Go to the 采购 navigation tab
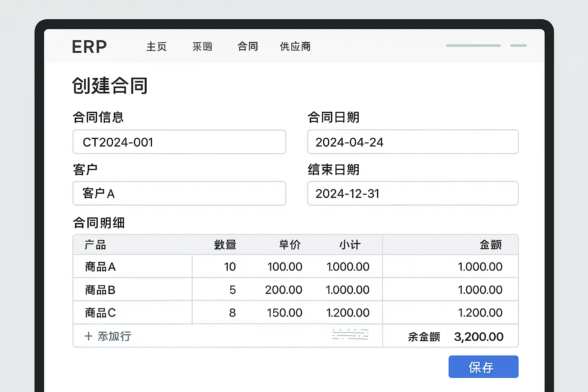 pyautogui.click(x=202, y=47)
